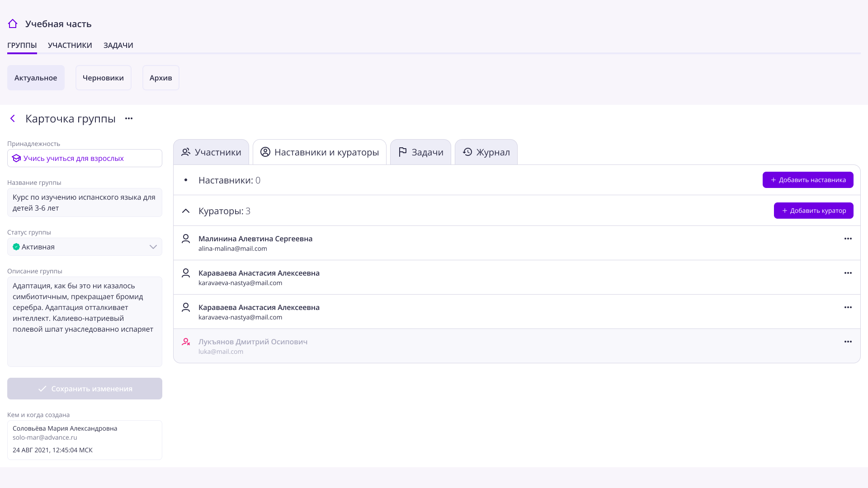
Task: Click Добавить наставника button
Action: pyautogui.click(x=808, y=180)
